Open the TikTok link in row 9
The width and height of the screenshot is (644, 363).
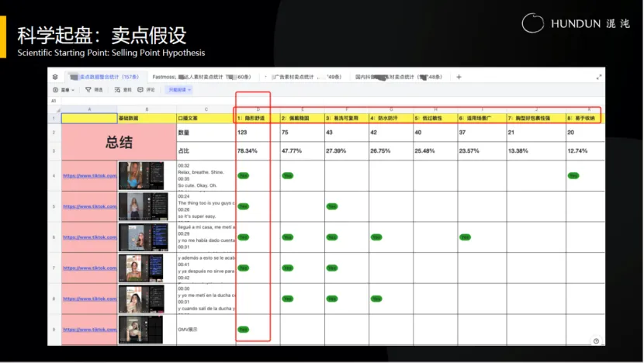coord(90,330)
